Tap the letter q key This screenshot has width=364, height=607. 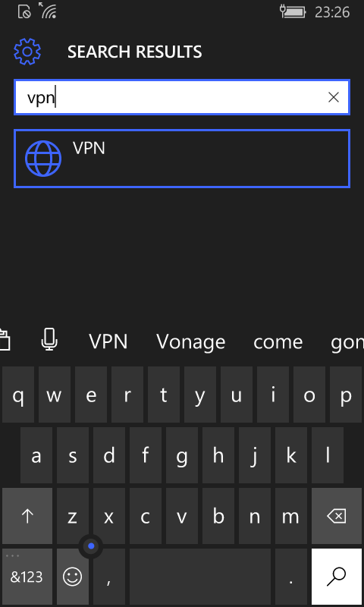tap(18, 395)
